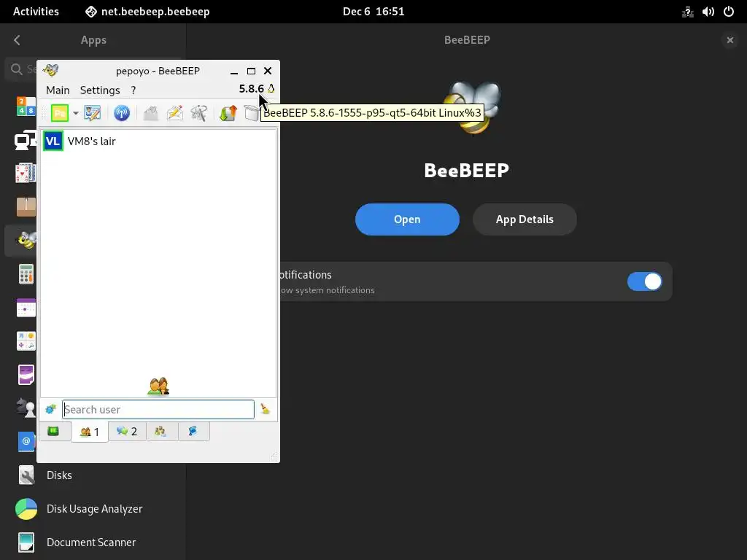Open the Activities overview
Image resolution: width=747 pixels, height=560 pixels.
[x=36, y=12]
